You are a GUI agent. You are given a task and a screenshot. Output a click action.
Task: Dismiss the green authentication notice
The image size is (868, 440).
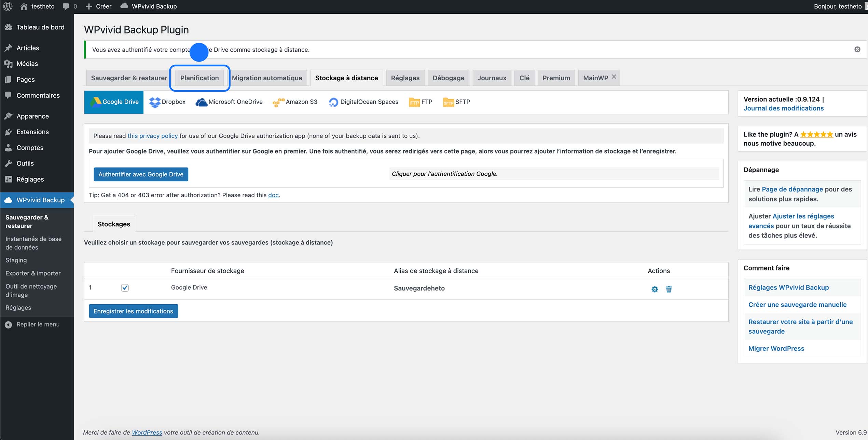[x=857, y=49]
